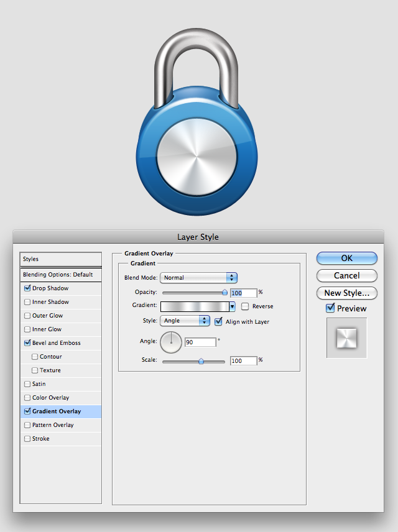Enable the Pattern Overlay checkbox
This screenshot has width=398, height=532.
(27, 424)
